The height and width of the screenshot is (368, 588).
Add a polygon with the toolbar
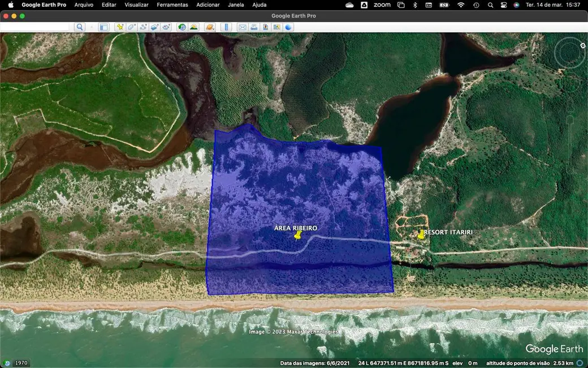tap(131, 27)
